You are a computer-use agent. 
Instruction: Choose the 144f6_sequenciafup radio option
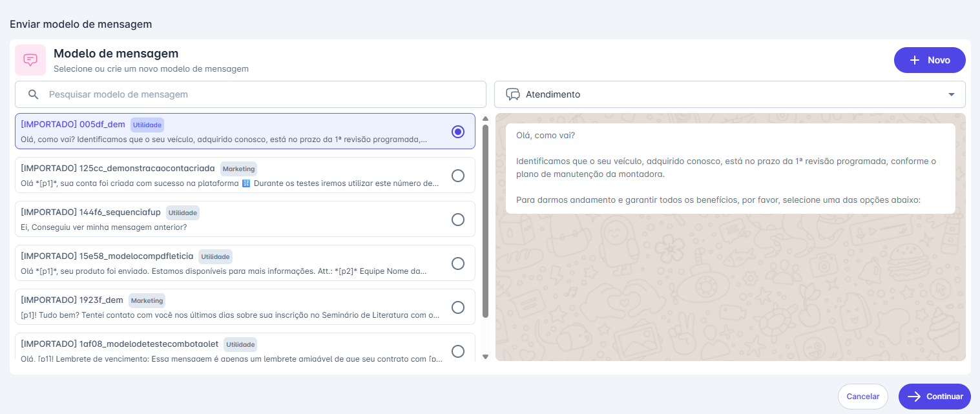[x=458, y=220]
